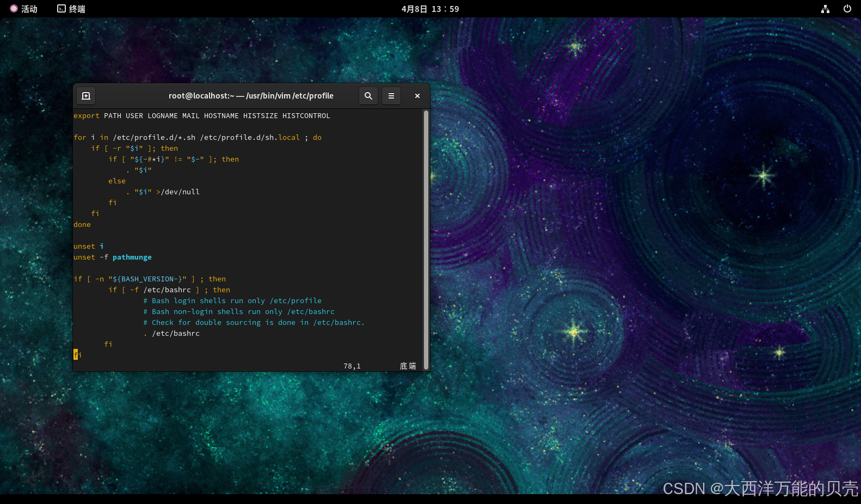Click the 'unset -f pathmunge' line

(x=113, y=257)
